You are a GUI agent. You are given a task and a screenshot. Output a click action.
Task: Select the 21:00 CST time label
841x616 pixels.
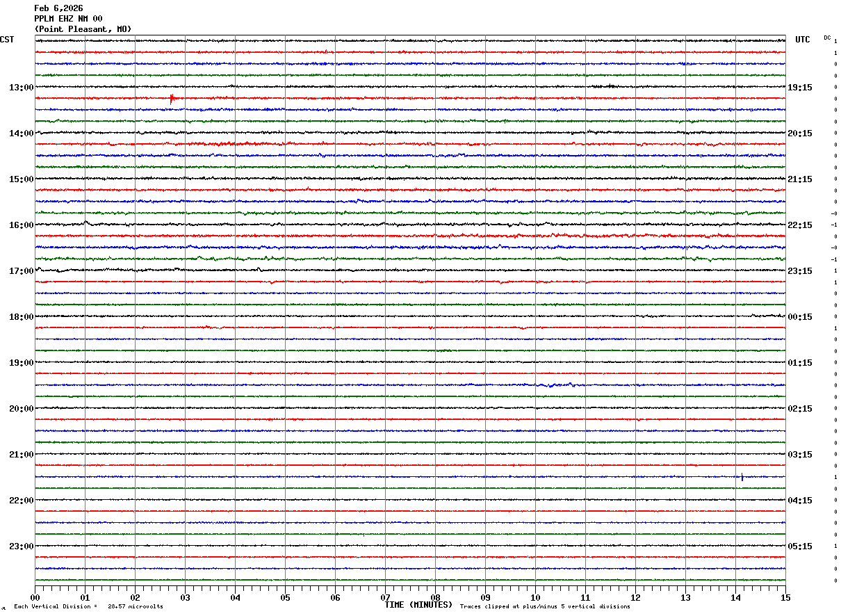22,455
